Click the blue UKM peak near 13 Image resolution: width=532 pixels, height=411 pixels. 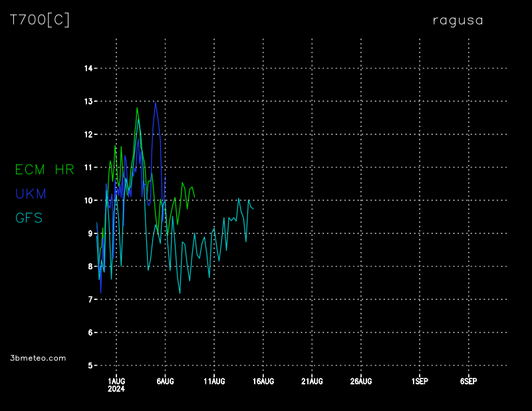pyautogui.click(x=156, y=103)
